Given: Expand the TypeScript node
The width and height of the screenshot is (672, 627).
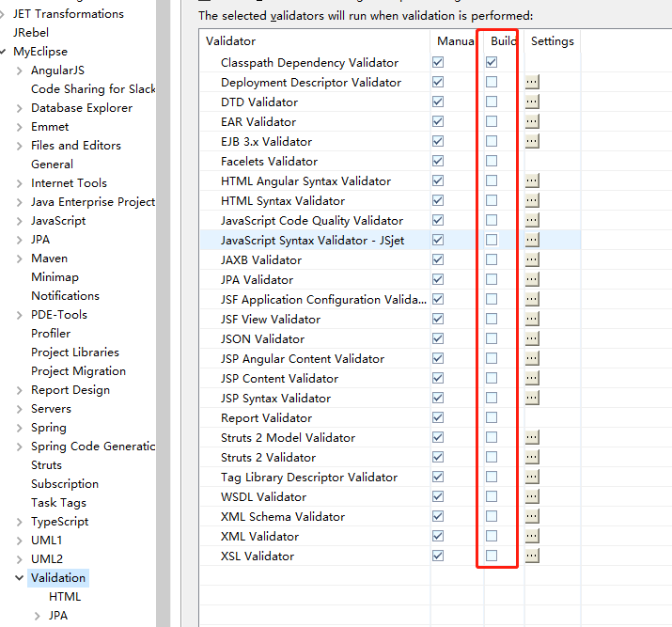Looking at the screenshot, I should (20, 522).
